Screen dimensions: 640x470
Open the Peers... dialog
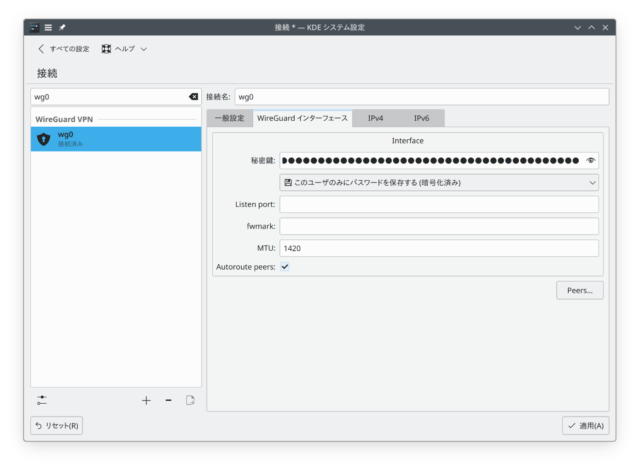(580, 290)
